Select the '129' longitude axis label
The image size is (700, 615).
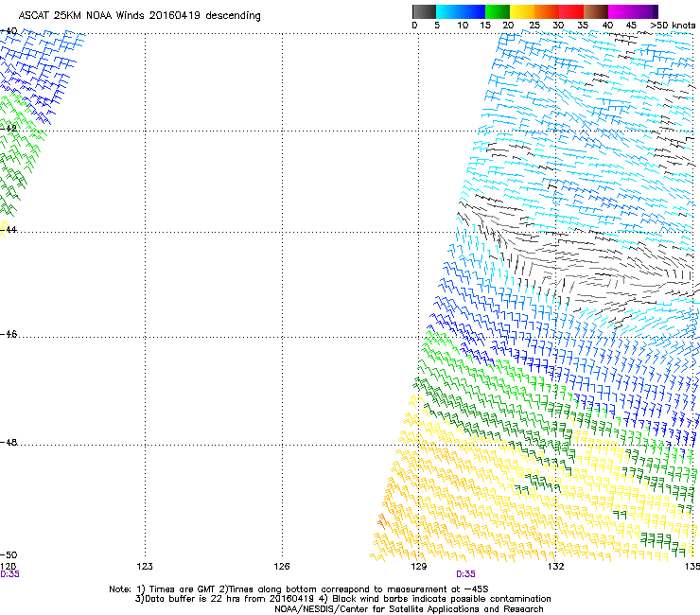418,567
